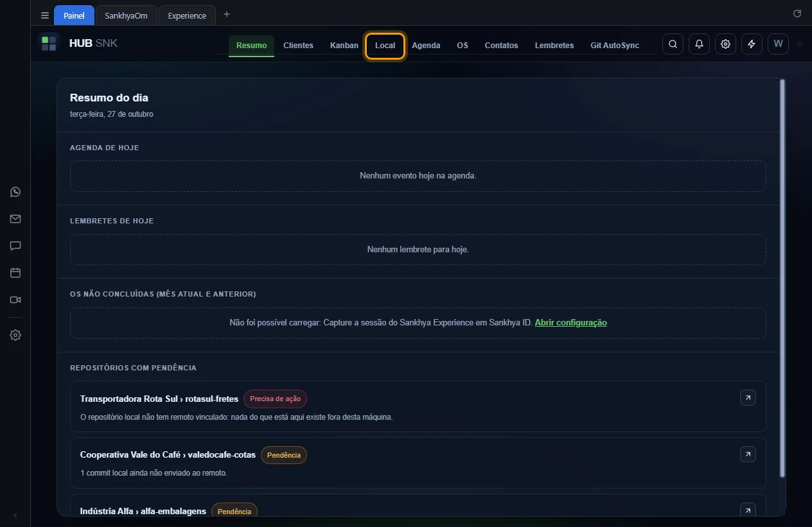
Task: Open the notifications bell
Action: click(x=699, y=44)
